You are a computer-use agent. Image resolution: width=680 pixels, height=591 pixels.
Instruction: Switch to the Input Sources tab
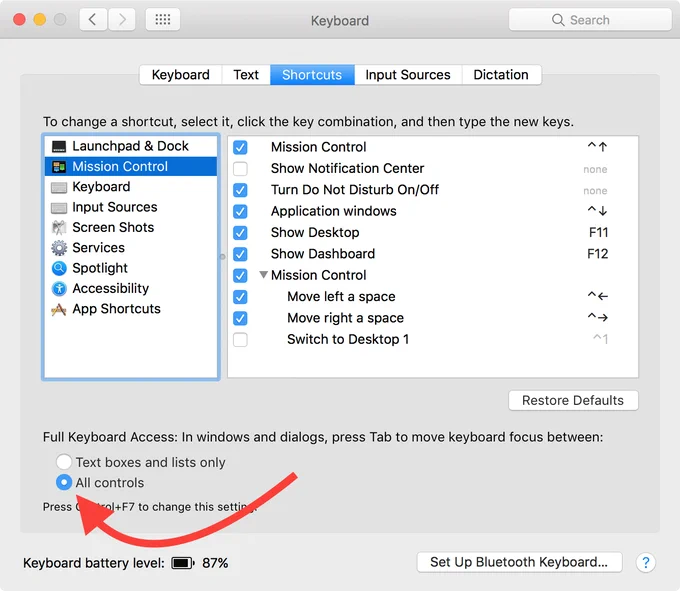[408, 75]
